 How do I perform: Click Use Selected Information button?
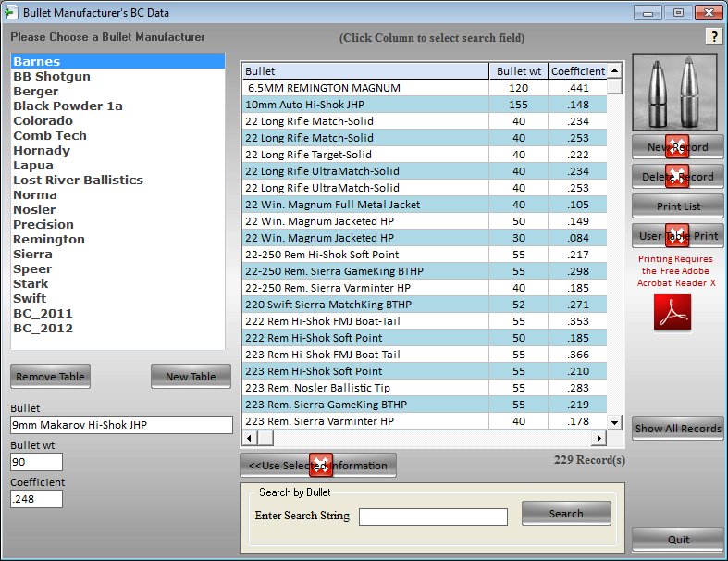[x=318, y=466]
